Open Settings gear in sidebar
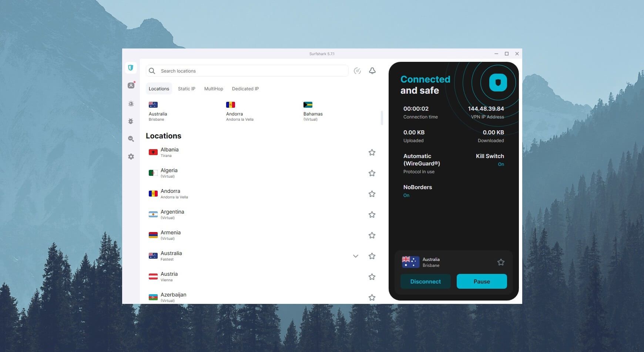The height and width of the screenshot is (352, 644). [x=131, y=157]
